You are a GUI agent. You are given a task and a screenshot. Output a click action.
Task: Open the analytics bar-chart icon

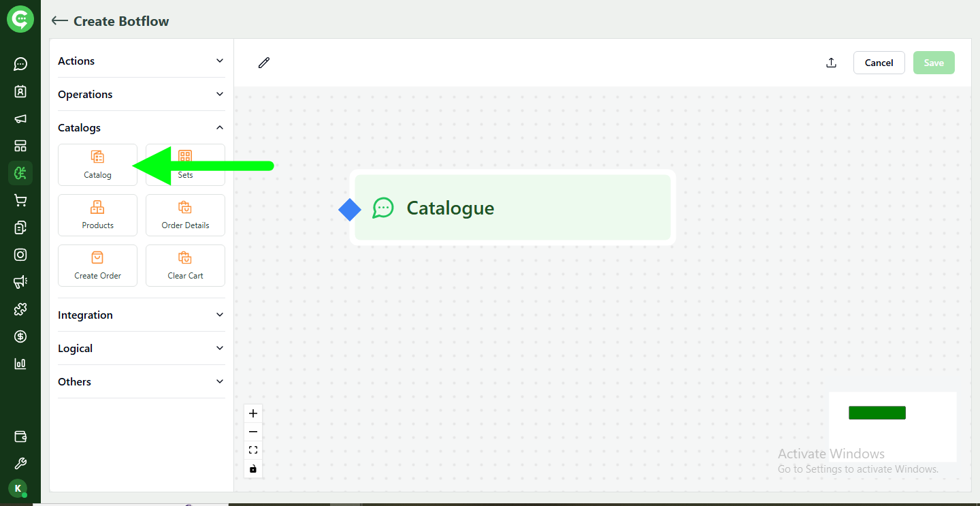20,363
